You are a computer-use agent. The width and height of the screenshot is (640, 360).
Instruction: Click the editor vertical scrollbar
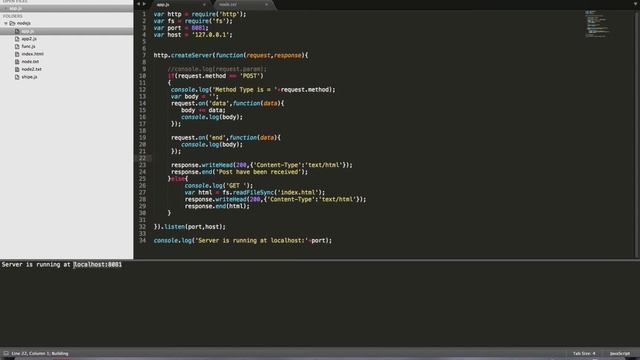[x=637, y=135]
